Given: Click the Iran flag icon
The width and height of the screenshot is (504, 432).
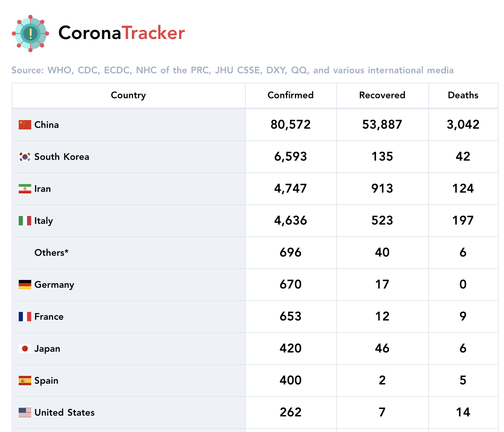Looking at the screenshot, I should point(25,189).
